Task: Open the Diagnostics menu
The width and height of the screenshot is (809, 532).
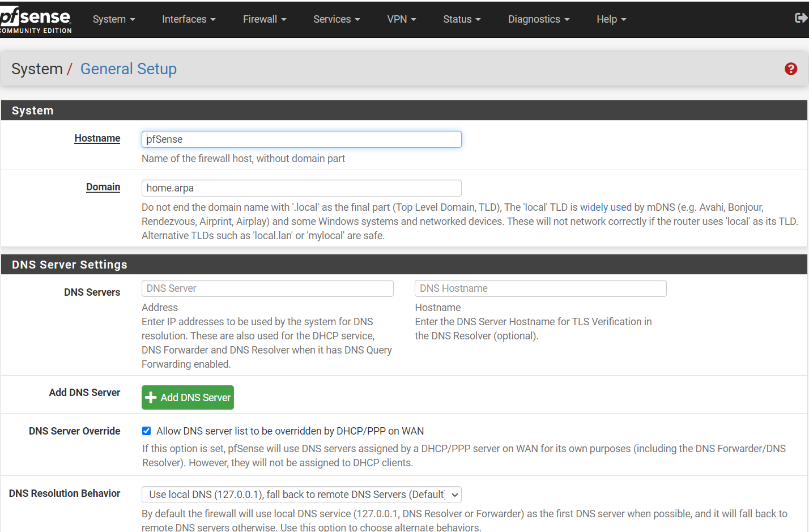Action: pos(539,19)
